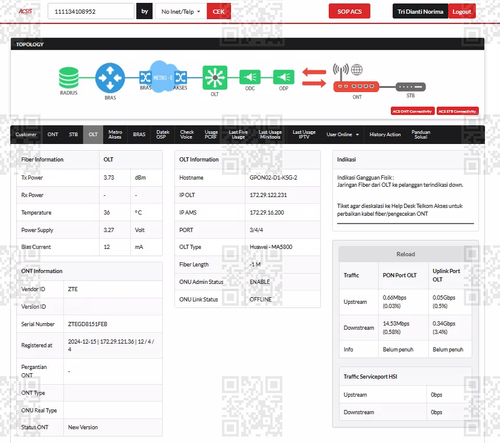This screenshot has height=443, width=500.
Task: Click the Tx Power value 3.73
Action: 109,178
